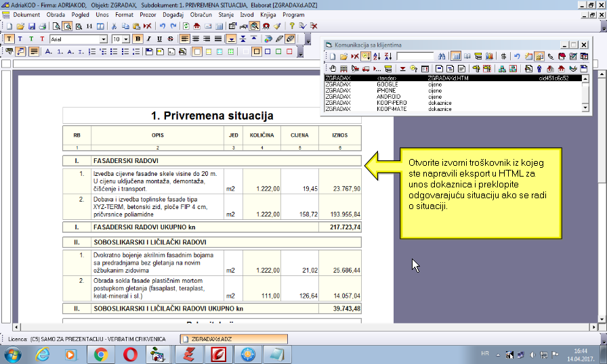Save document with the floppy disk icon

(x=32, y=26)
